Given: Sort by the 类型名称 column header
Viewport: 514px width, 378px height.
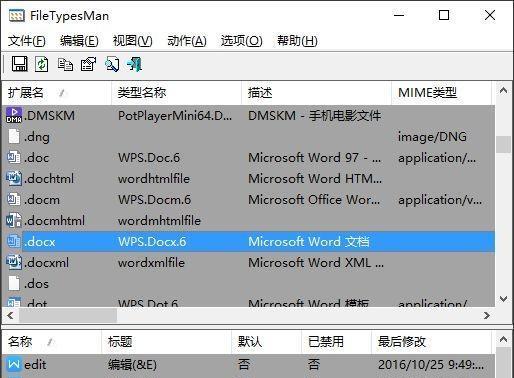Looking at the screenshot, I should [176, 93].
